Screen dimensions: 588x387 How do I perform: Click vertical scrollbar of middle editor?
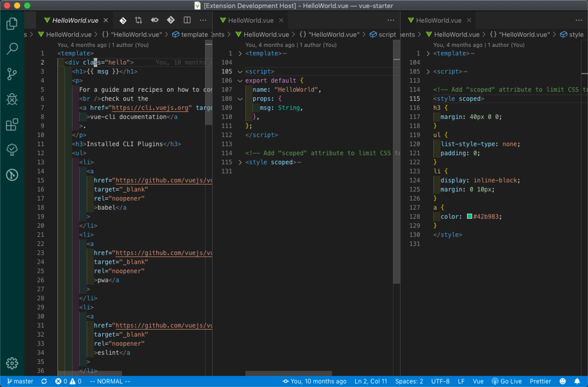397,161
